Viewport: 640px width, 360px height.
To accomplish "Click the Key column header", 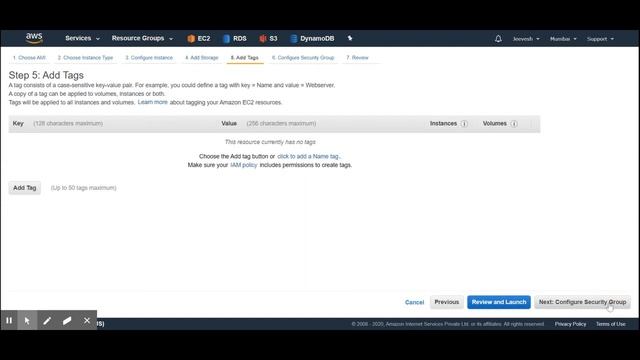I will coord(18,123).
